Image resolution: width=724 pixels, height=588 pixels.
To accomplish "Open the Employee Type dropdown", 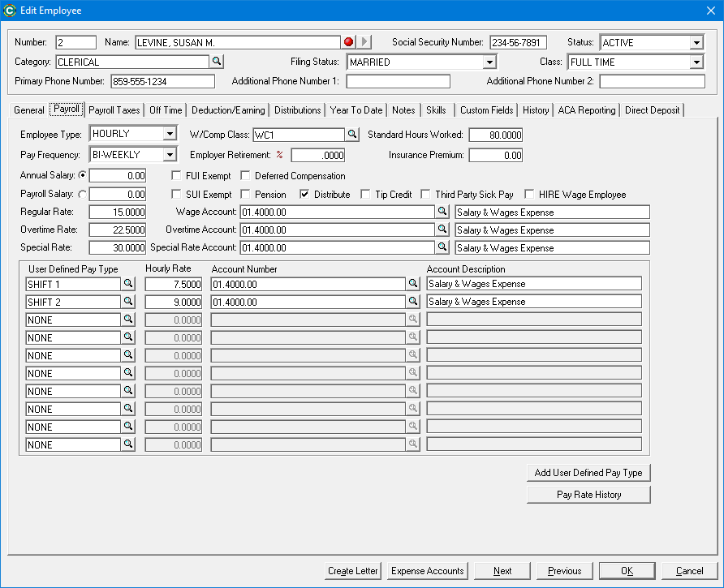I will click(170, 133).
